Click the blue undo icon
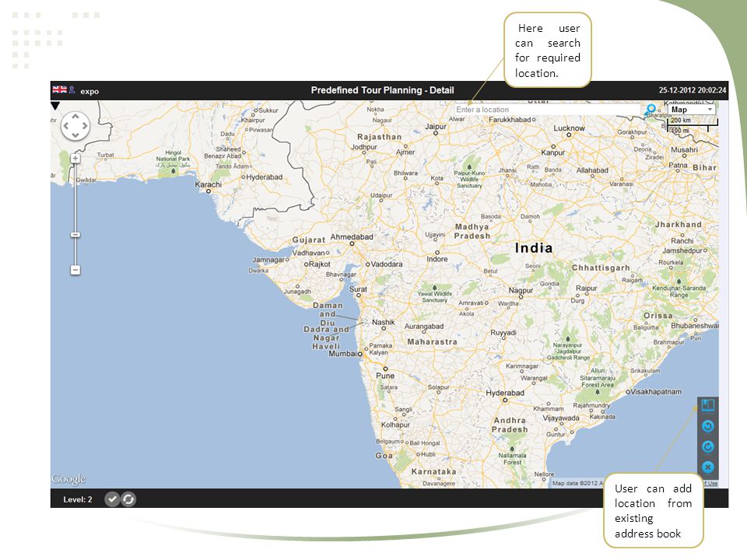 tap(708, 426)
